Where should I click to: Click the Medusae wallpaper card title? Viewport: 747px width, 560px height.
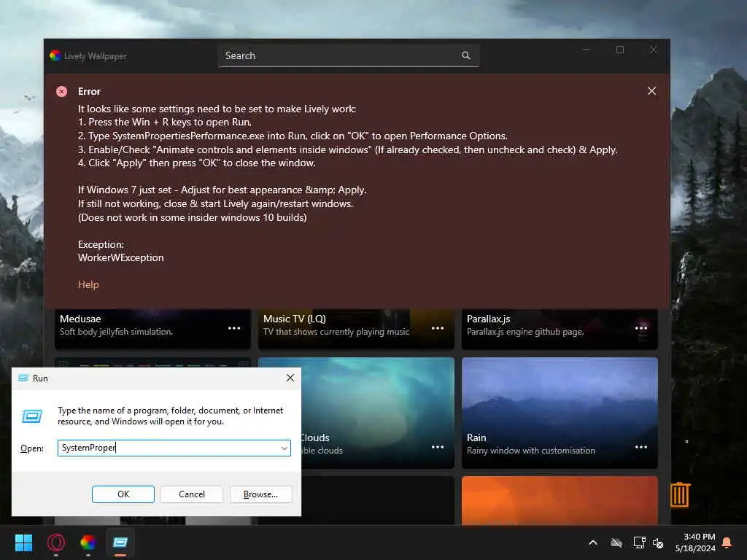click(x=80, y=319)
